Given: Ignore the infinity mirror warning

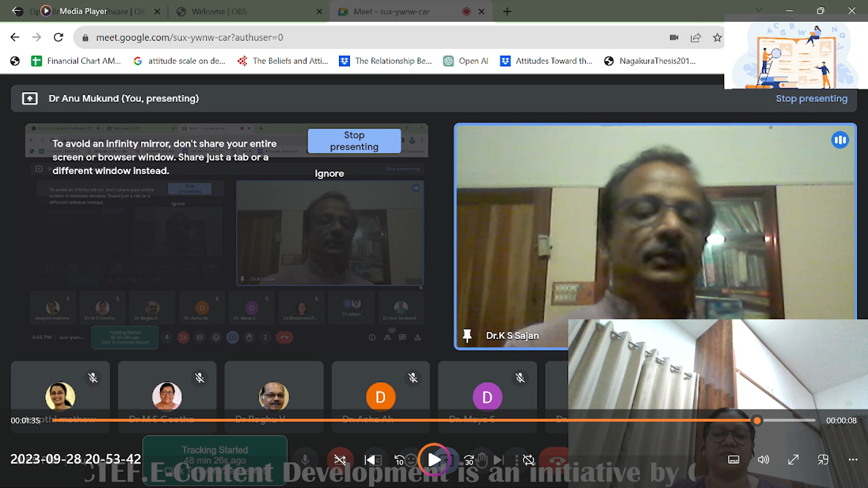Looking at the screenshot, I should pos(329,174).
